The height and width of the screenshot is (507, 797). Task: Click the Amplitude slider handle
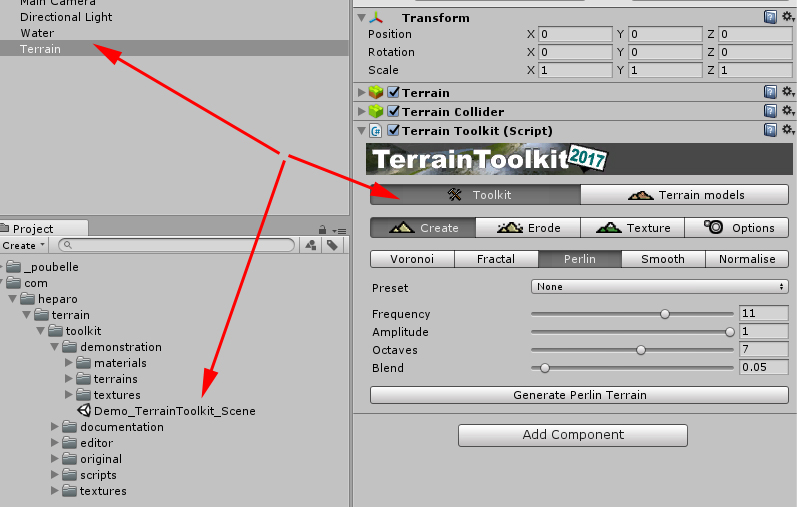[x=730, y=332]
